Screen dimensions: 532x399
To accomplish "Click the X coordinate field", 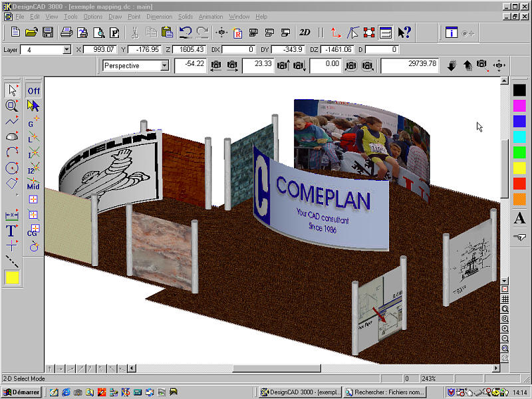I will coord(100,49).
